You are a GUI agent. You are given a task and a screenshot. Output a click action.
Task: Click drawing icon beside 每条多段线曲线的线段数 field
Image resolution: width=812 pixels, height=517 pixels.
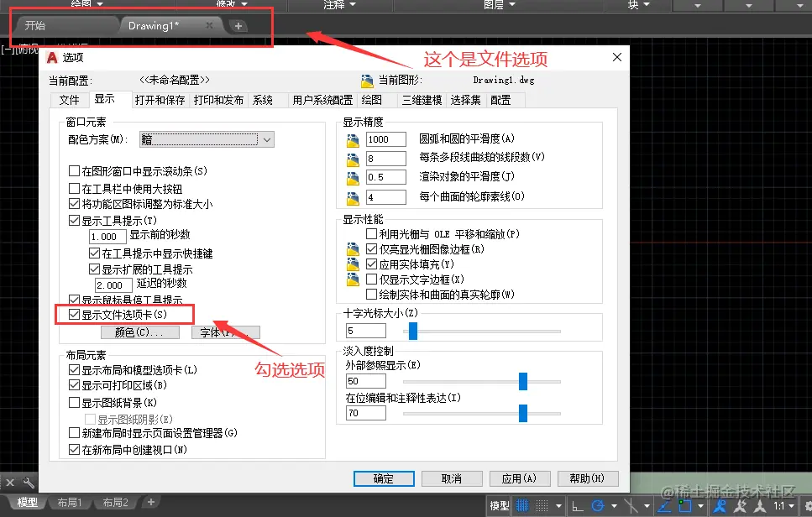coord(353,159)
